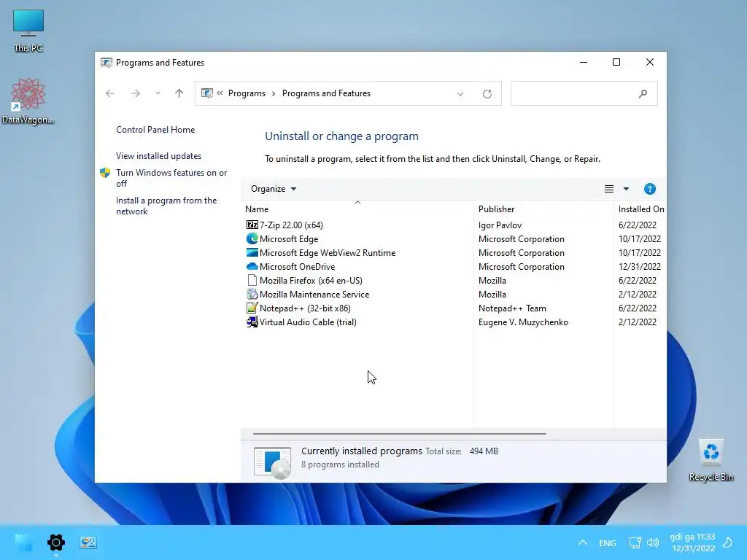The width and height of the screenshot is (747, 560).
Task: Click the Notepad++ Team publisher cell
Action: 512,308
